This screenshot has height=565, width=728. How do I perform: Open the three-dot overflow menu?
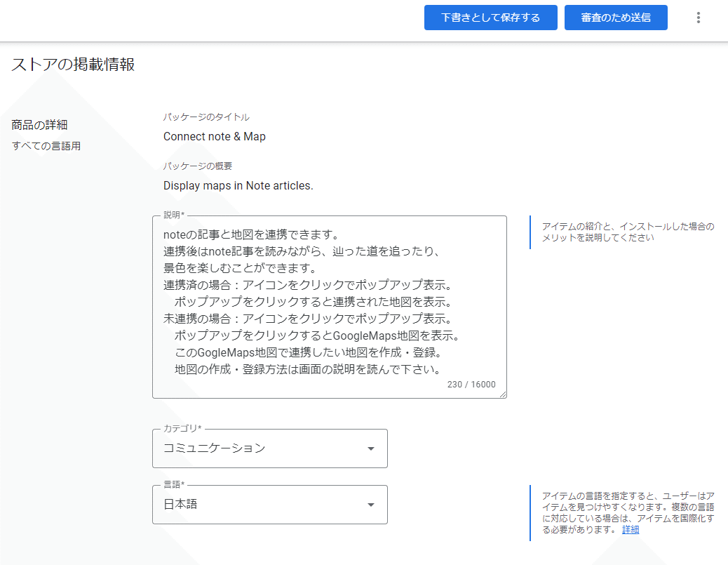point(699,17)
